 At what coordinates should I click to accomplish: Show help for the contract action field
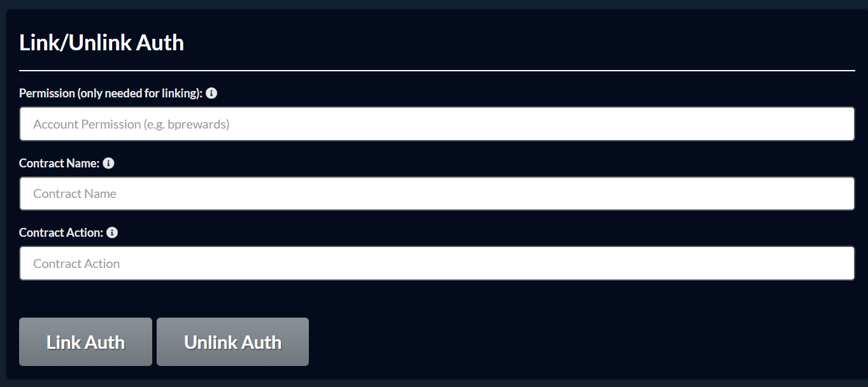[x=112, y=232]
